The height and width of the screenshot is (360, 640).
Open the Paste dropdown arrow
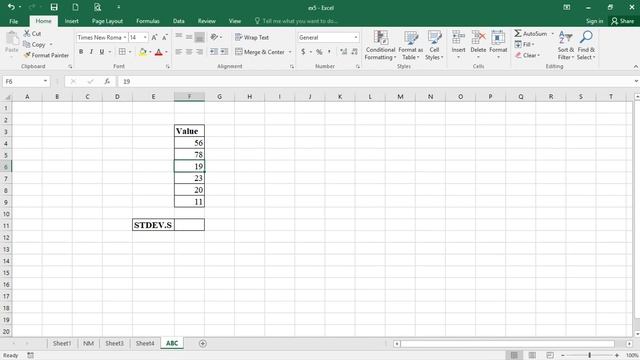[11, 57]
